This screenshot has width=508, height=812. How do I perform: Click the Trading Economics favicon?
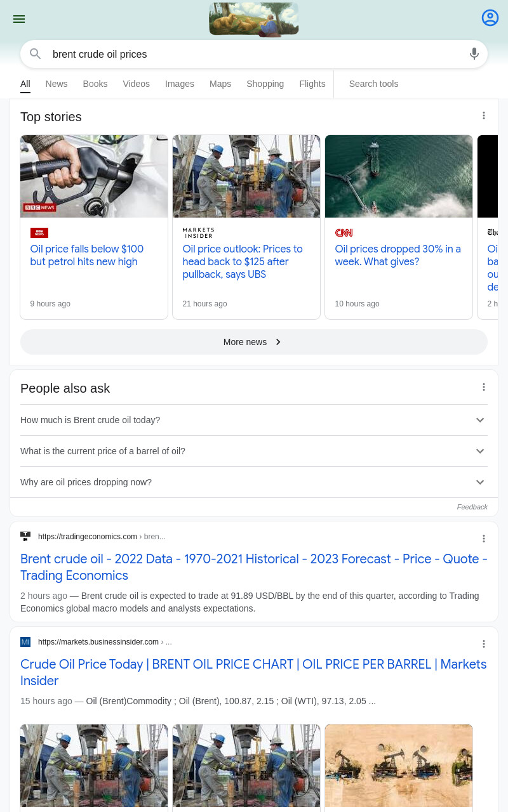pos(25,537)
